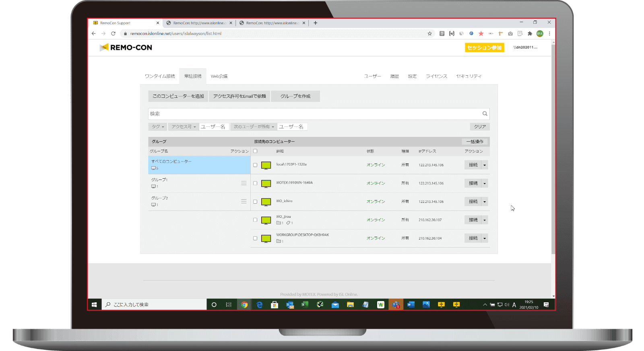This screenshot has height=351, width=644.
Task: Check the box for MO_jirou
Action: pyautogui.click(x=255, y=220)
